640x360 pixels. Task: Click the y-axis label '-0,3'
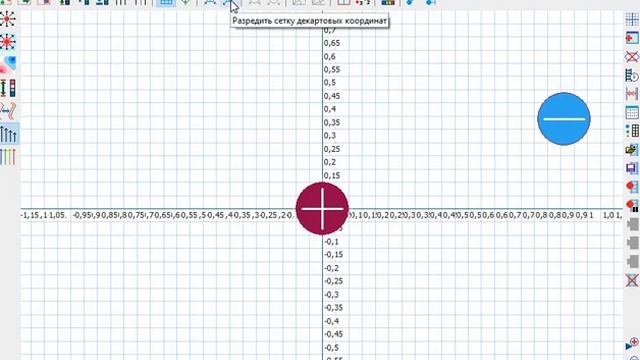[331, 295]
